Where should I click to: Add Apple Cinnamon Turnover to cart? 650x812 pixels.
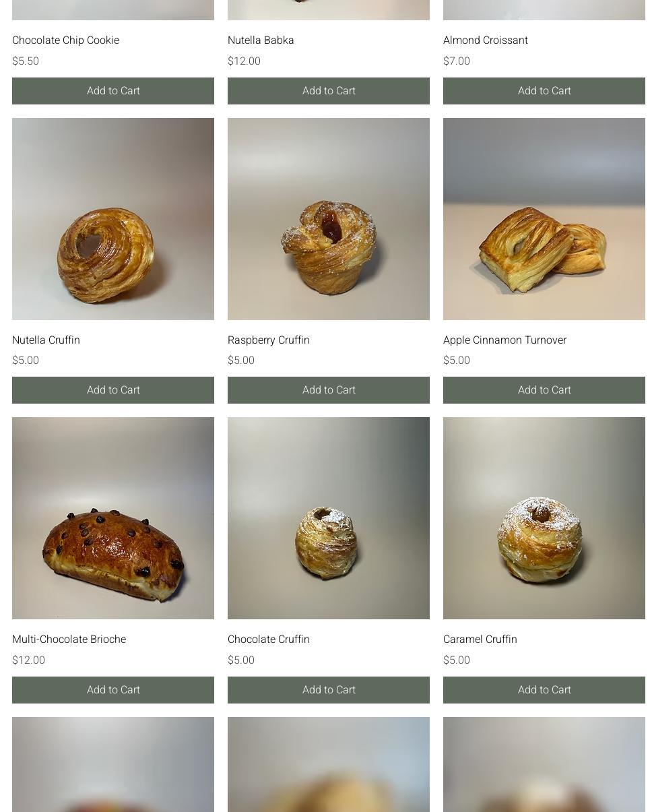click(544, 390)
